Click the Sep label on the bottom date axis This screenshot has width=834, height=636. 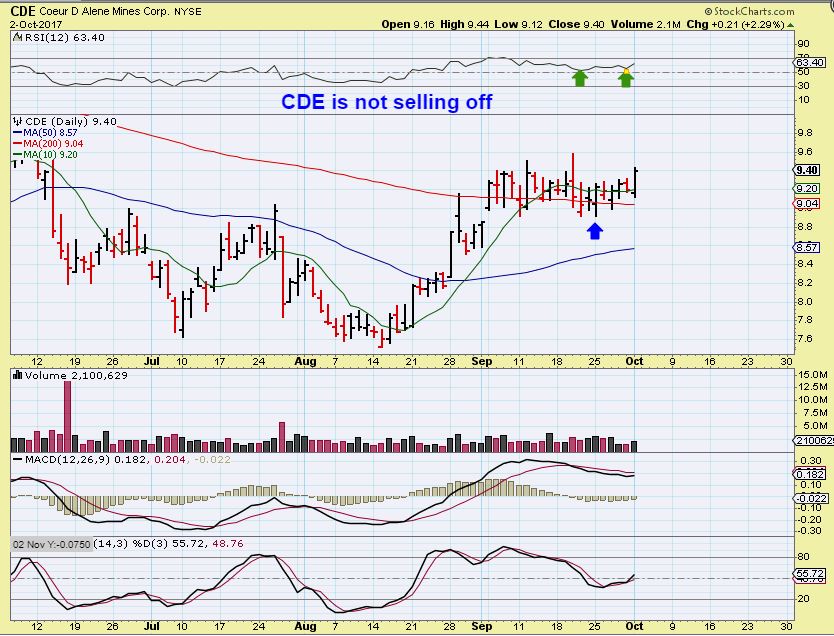pos(481,626)
